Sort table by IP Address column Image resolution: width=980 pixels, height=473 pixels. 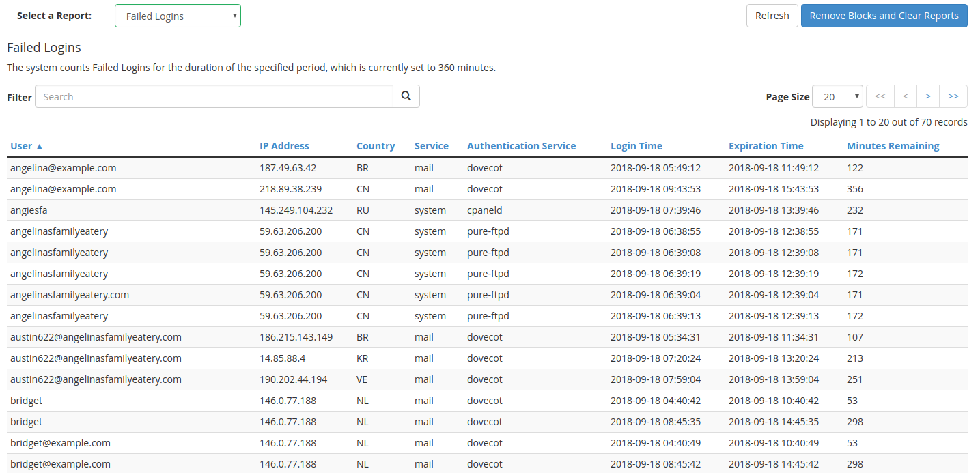(x=284, y=146)
